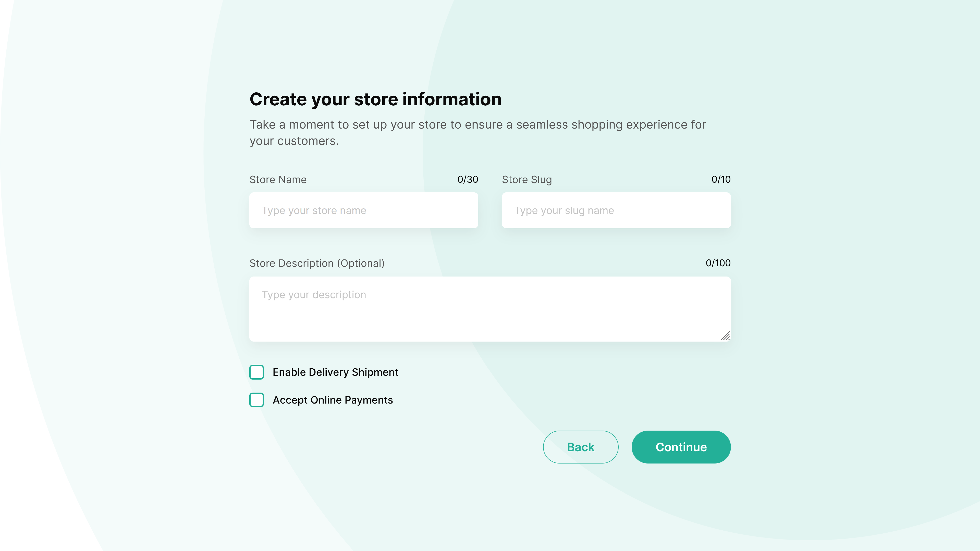The width and height of the screenshot is (980, 551).
Task: Click the "Take a moment" subtitle paragraph
Action: 477,132
